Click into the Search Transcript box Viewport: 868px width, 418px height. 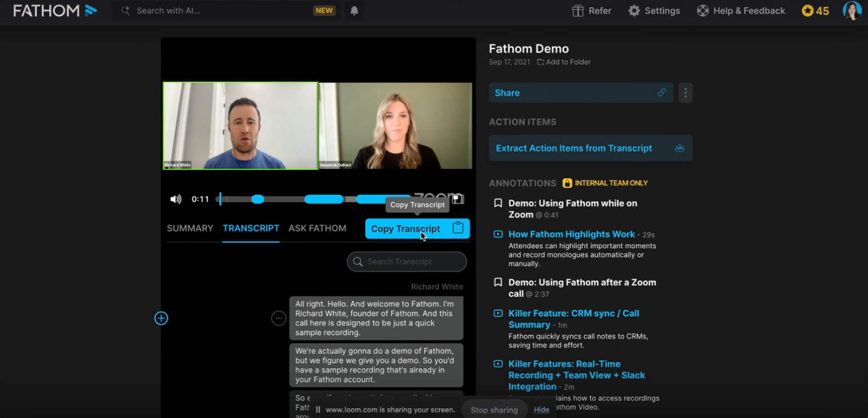[407, 261]
